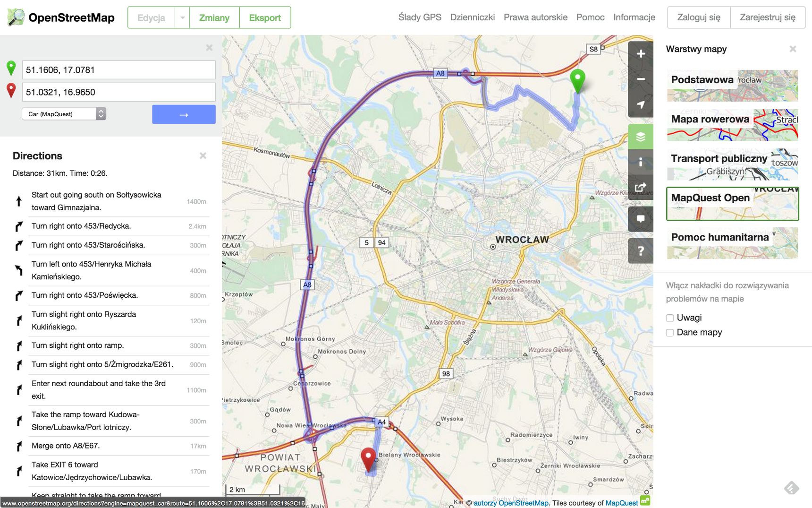Click green origin pin beside start field
The height and width of the screenshot is (508, 812).
point(11,69)
